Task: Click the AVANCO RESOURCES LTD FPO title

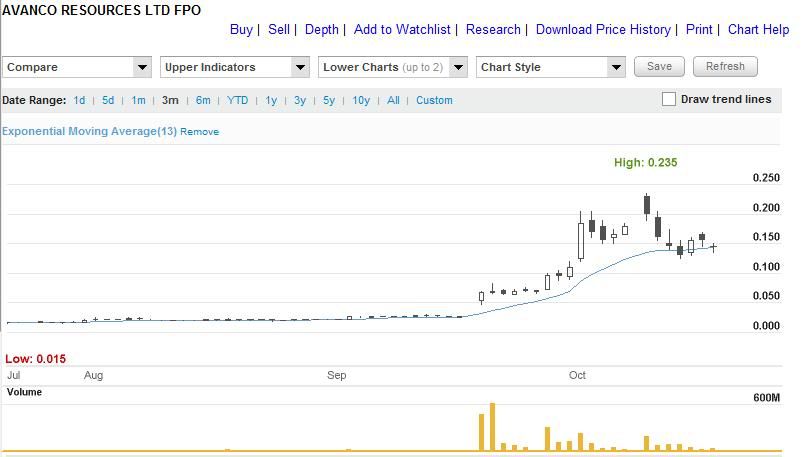Action: [102, 10]
